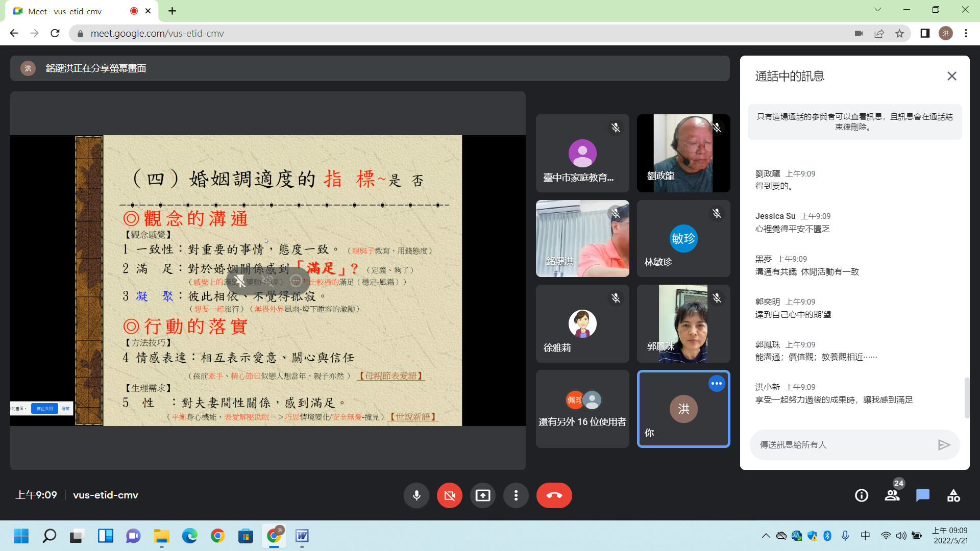Open the taskbar clock and date
980x551 pixels.
coord(950,536)
